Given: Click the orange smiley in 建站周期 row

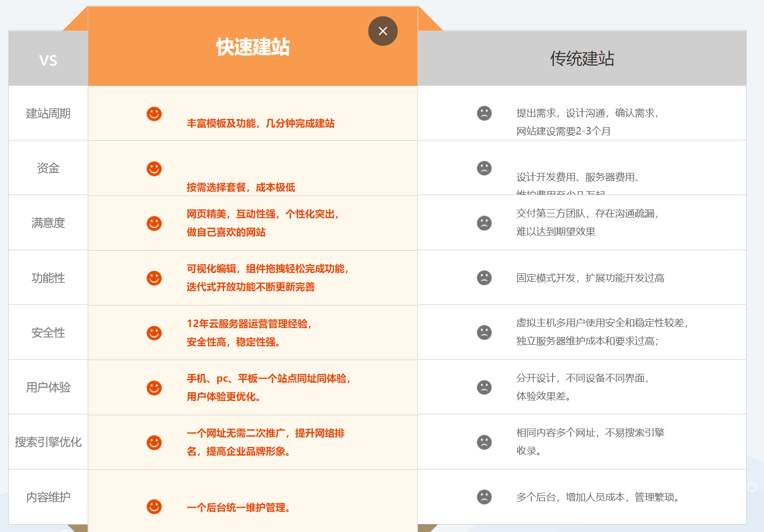Looking at the screenshot, I should (154, 114).
